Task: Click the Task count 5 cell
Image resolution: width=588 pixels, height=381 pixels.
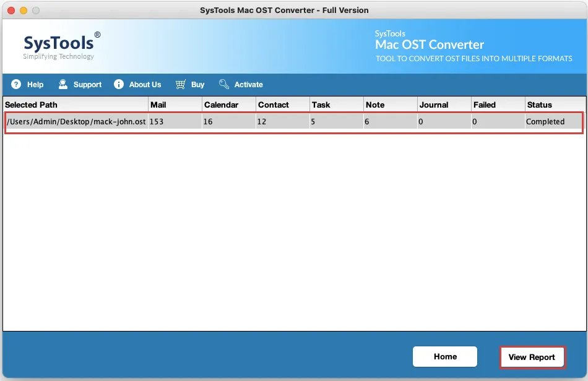Action: pos(337,122)
